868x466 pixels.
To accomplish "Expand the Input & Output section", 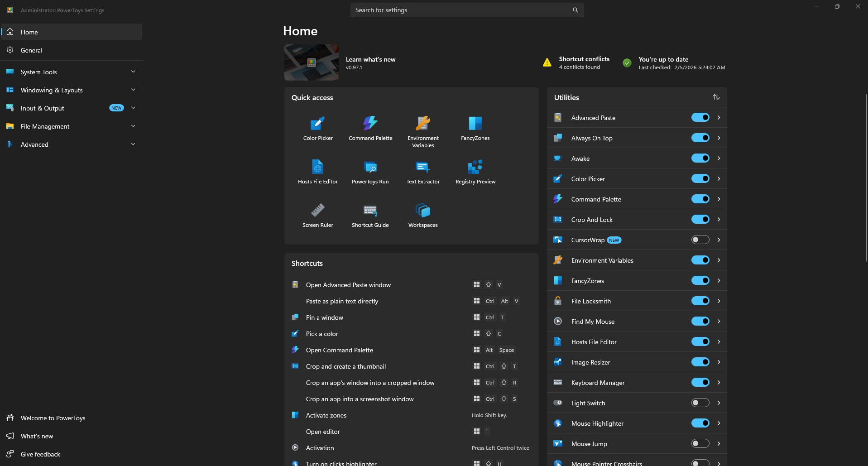I will [133, 108].
